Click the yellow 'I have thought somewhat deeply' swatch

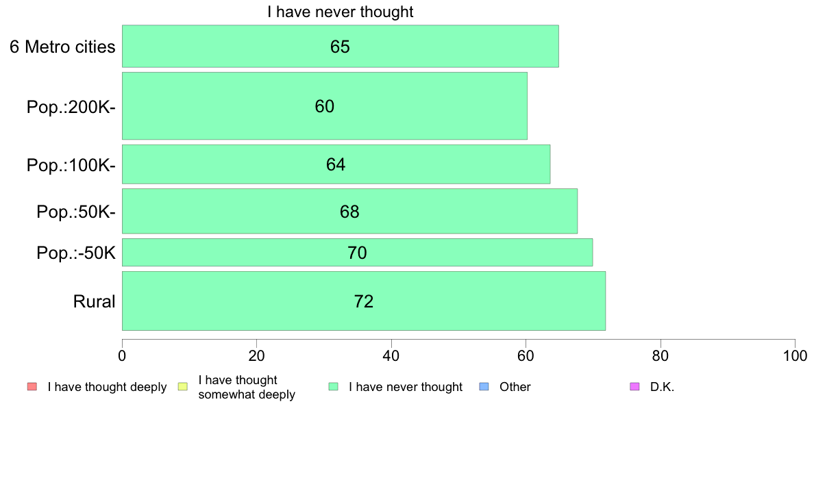point(183,387)
